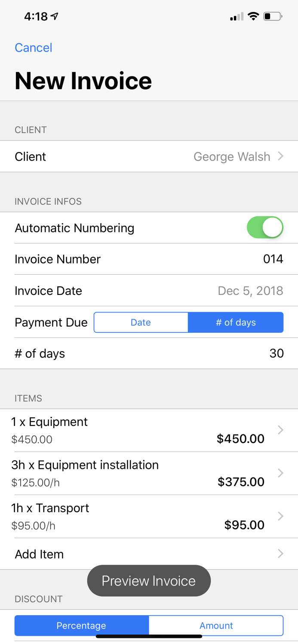Tap the battery indicator icon
The height and width of the screenshot is (644, 298).
click(x=273, y=16)
